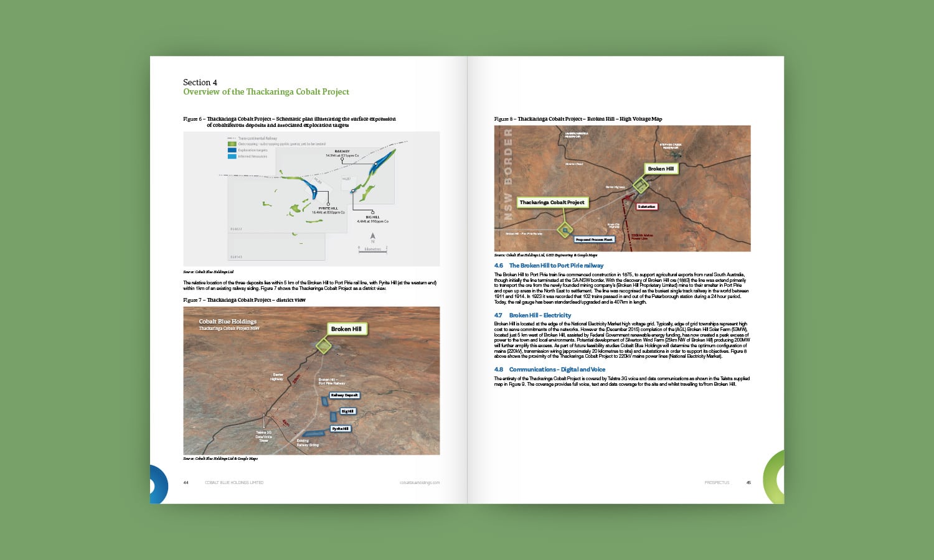The height and width of the screenshot is (560, 934).
Task: Click the Figure 8 source credit line
Action: click(546, 255)
